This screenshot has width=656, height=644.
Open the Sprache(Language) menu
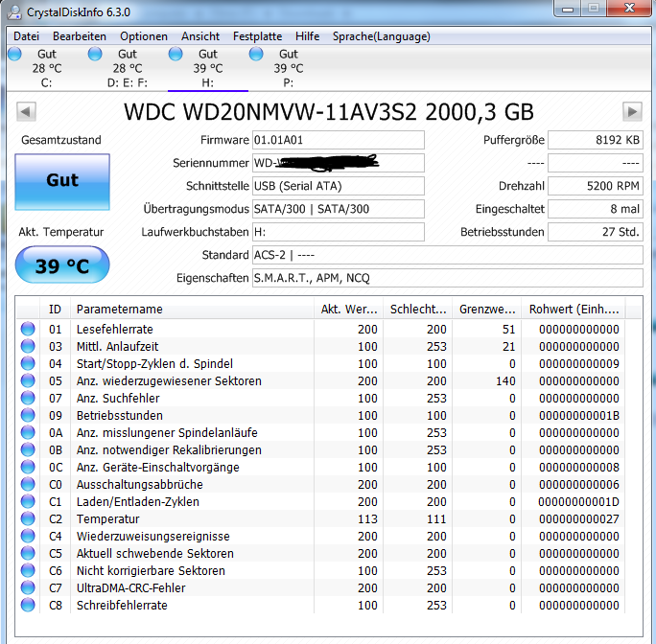[381, 36]
